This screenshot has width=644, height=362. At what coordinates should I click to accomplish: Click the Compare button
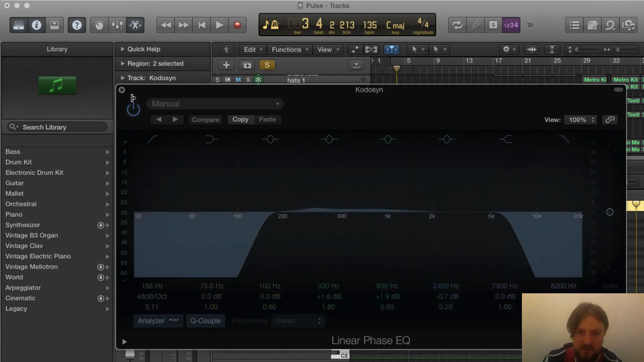(x=205, y=120)
